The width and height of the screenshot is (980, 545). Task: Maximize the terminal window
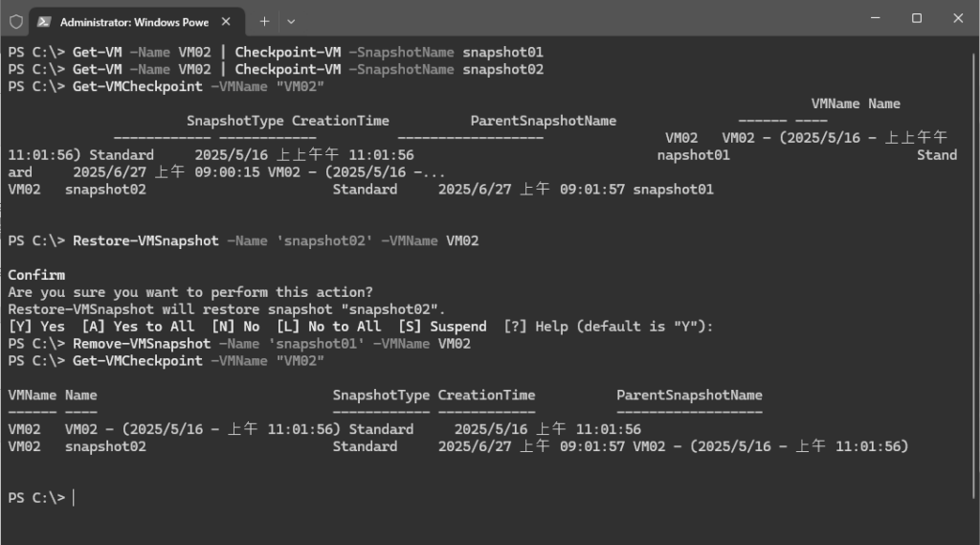tap(916, 18)
